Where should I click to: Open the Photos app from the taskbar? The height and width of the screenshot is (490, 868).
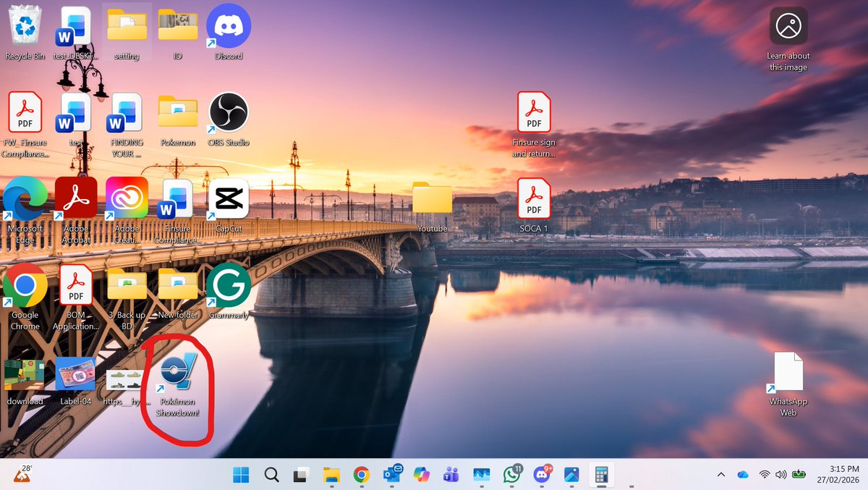click(x=571, y=475)
